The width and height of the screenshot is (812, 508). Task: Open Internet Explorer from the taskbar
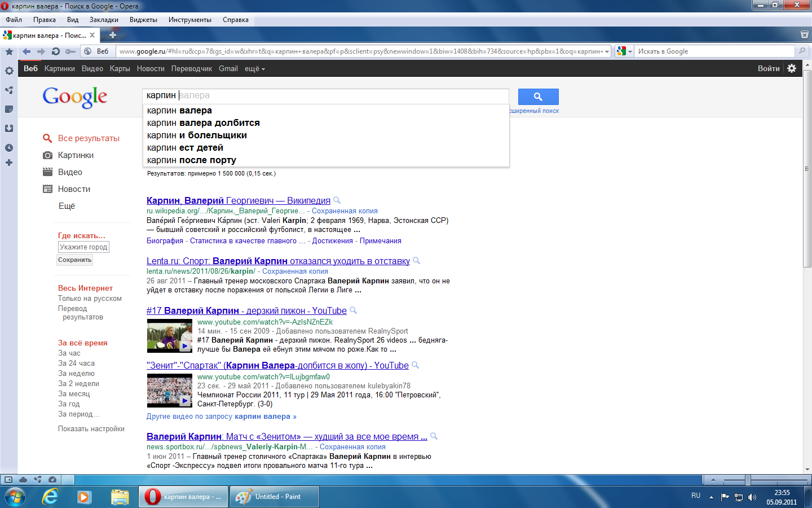coord(50,497)
